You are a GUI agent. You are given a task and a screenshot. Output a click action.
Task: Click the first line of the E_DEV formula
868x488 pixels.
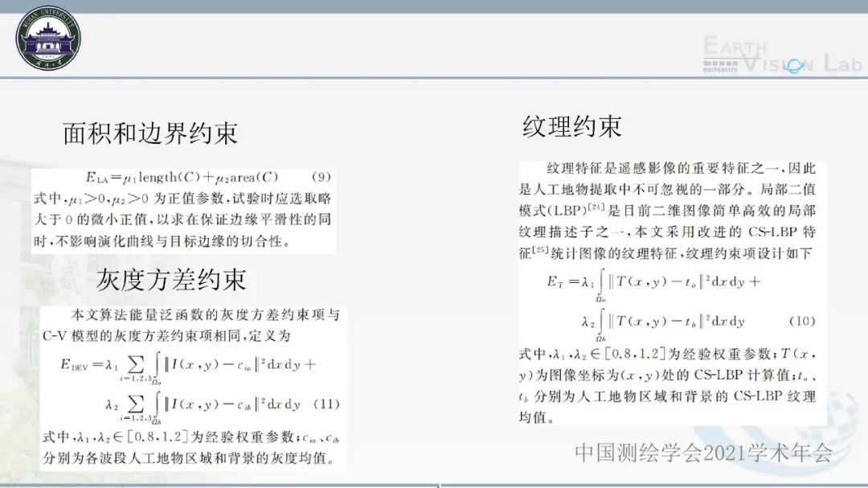coord(188,363)
